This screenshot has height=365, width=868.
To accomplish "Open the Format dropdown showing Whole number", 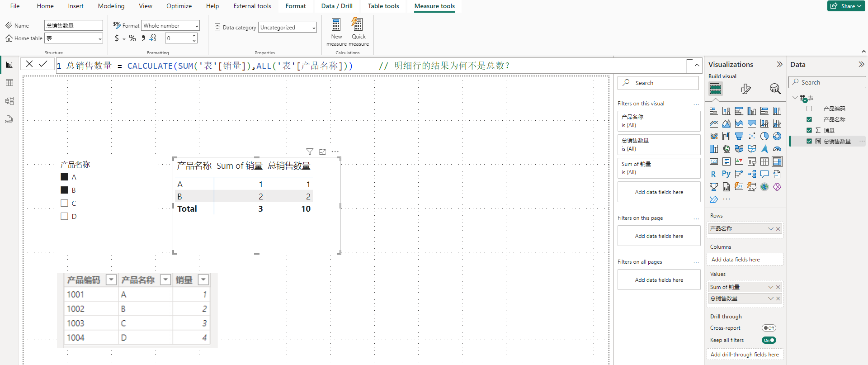I will click(170, 26).
